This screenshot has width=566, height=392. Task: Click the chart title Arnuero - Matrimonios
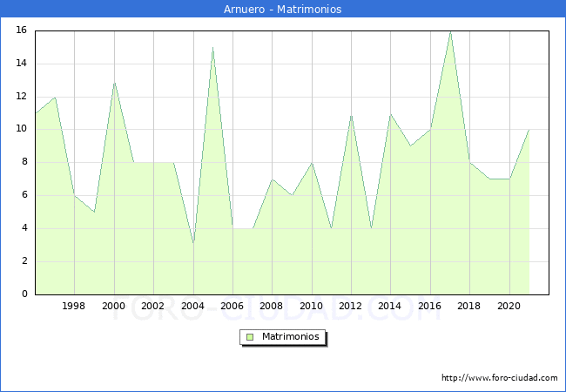(x=283, y=9)
